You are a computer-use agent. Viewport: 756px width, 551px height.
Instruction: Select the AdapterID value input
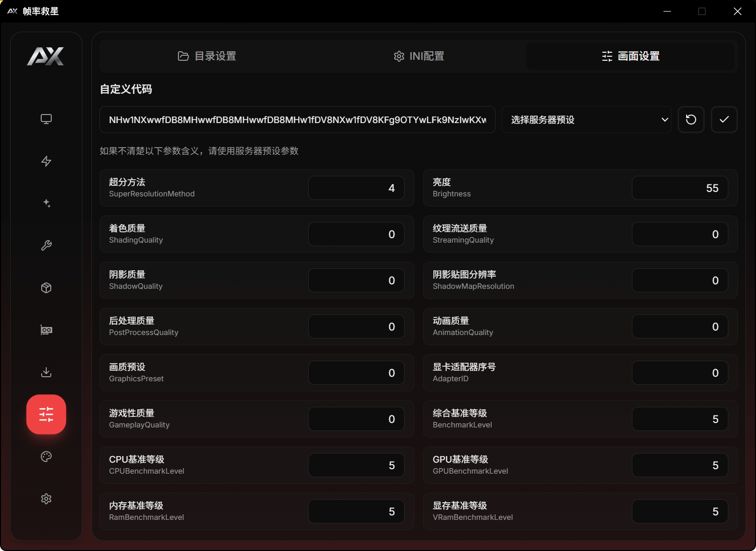680,373
